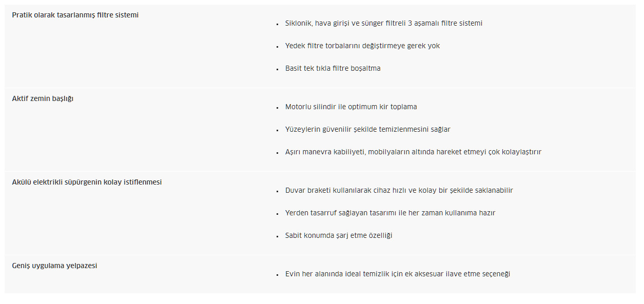Viewport: 644px width, 304px height.
Task: Select the "Yedek filtre torbalarını değiştirmeye gerek yok" item
Action: pos(362,46)
